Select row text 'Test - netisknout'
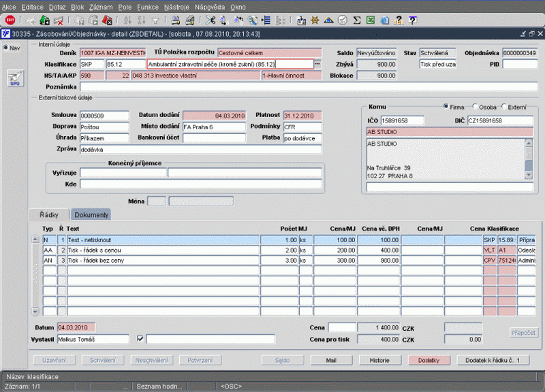 point(89,240)
